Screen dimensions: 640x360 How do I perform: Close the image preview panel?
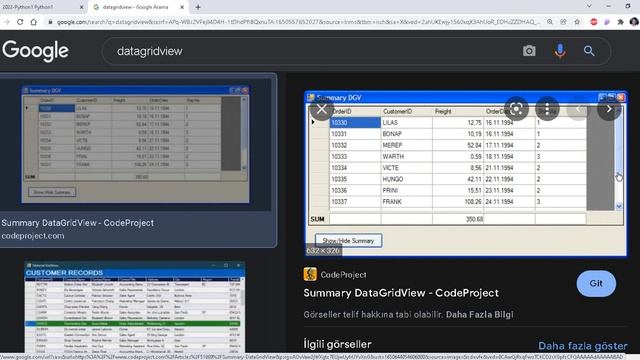click(x=322, y=109)
